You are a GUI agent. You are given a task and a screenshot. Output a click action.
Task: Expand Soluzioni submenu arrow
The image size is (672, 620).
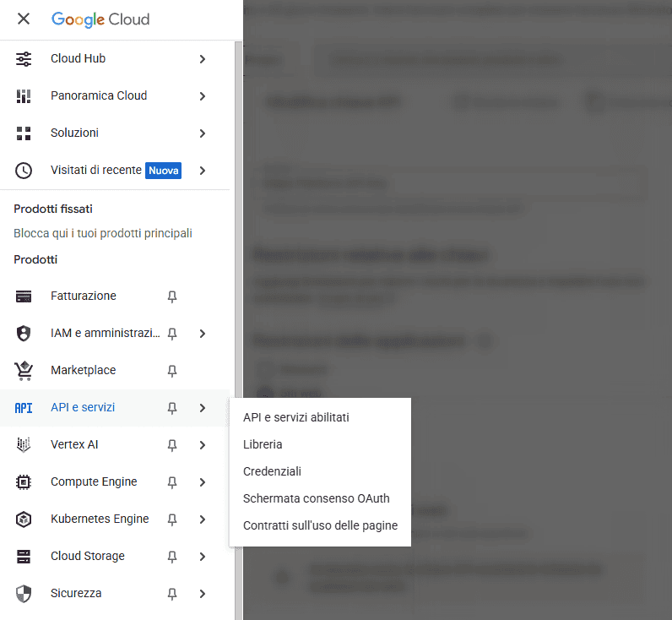[x=203, y=133]
